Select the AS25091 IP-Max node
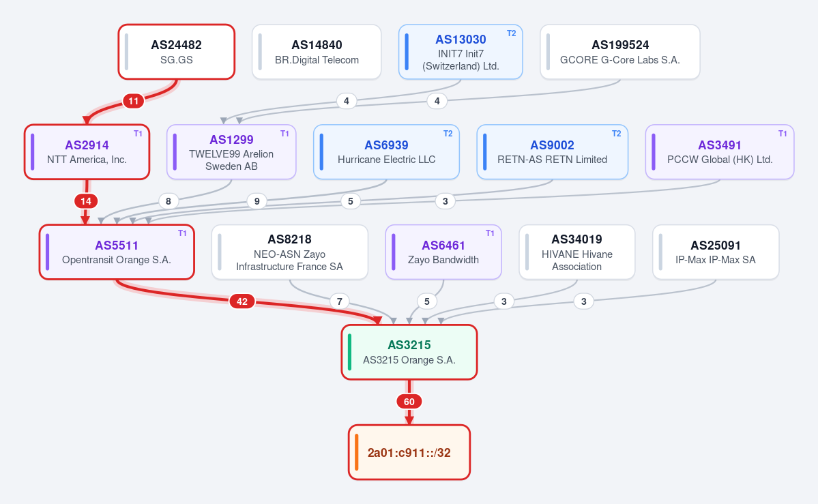 point(716,252)
